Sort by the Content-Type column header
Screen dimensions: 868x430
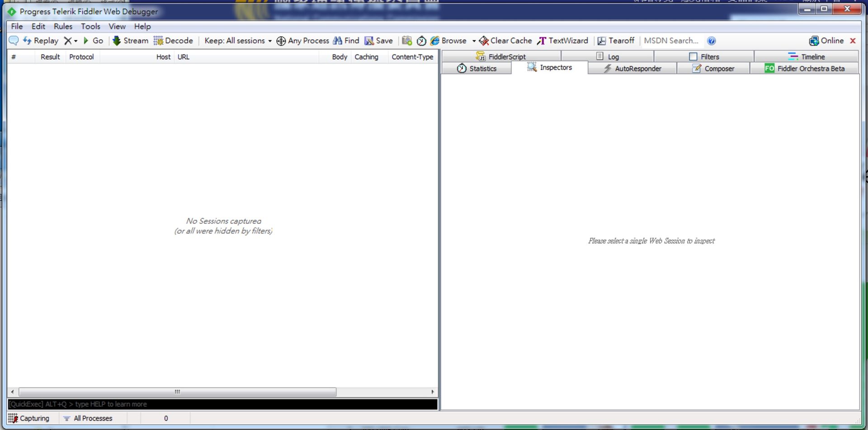pyautogui.click(x=412, y=57)
